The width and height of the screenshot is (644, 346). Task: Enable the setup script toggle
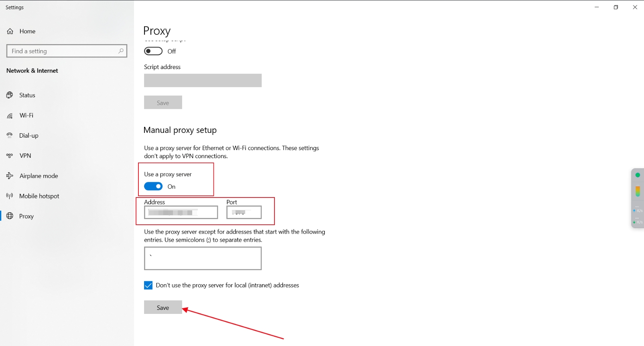click(x=153, y=51)
